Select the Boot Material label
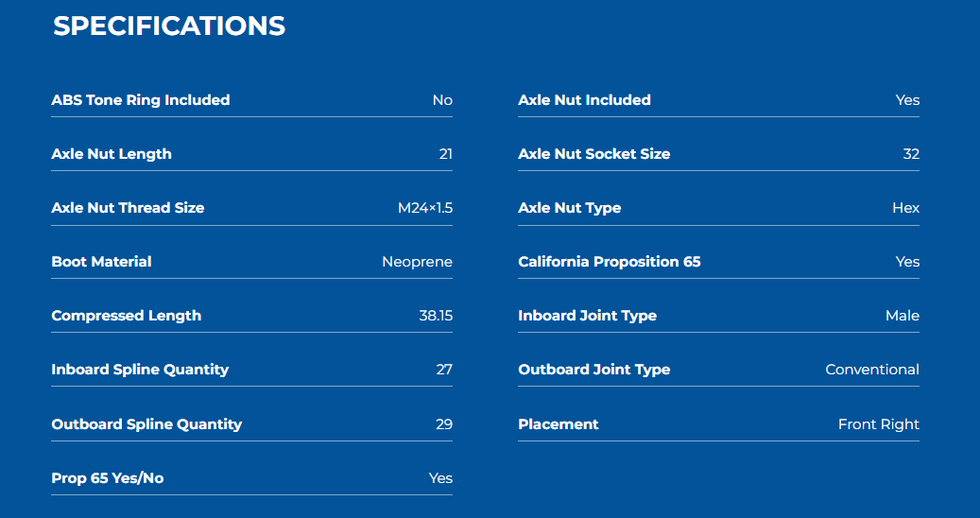This screenshot has width=980, height=518. pyautogui.click(x=101, y=261)
